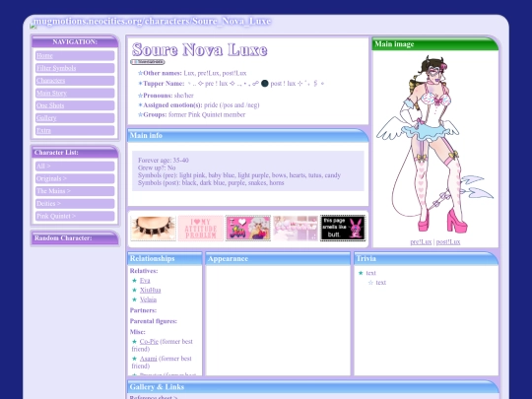Click 'this page smells like butt' stamp
532x399 pixels.
(x=343, y=228)
